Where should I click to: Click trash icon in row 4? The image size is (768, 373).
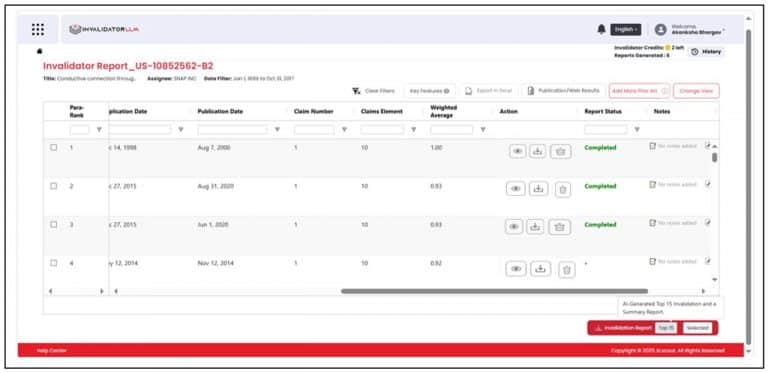pos(567,270)
